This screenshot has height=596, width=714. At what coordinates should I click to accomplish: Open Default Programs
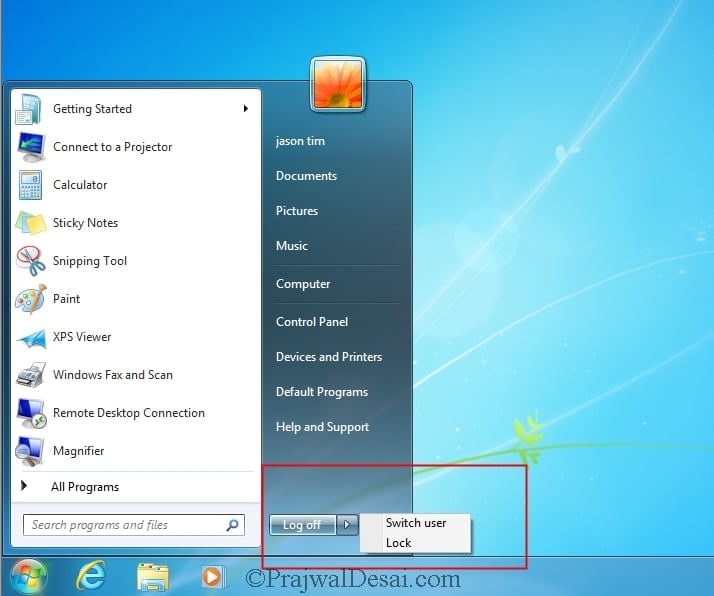coord(321,392)
